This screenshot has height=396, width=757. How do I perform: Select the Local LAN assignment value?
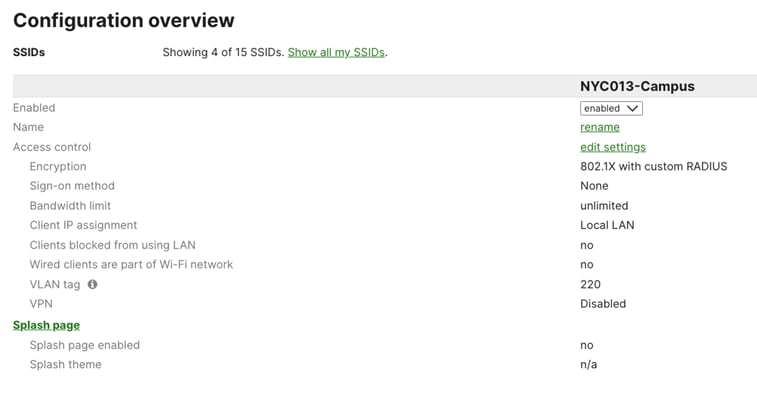[607, 225]
